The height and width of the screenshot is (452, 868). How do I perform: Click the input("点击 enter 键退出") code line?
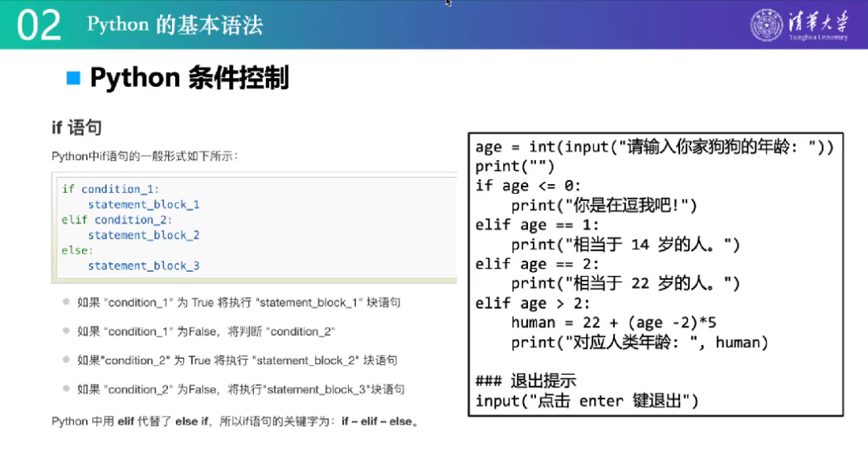(x=587, y=401)
